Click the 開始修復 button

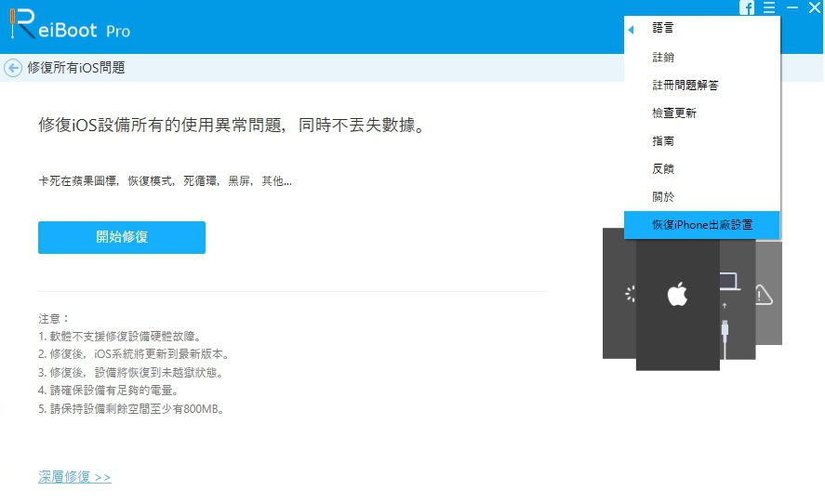[122, 237]
